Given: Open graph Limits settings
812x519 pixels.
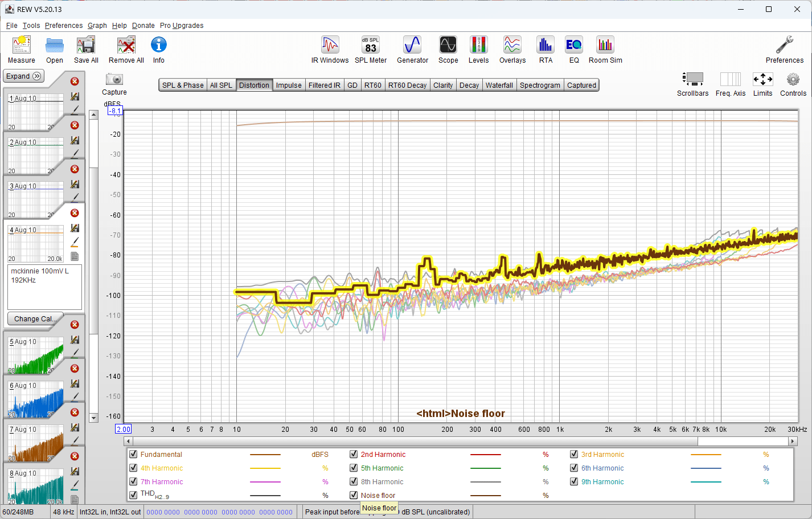Looking at the screenshot, I should [x=763, y=84].
